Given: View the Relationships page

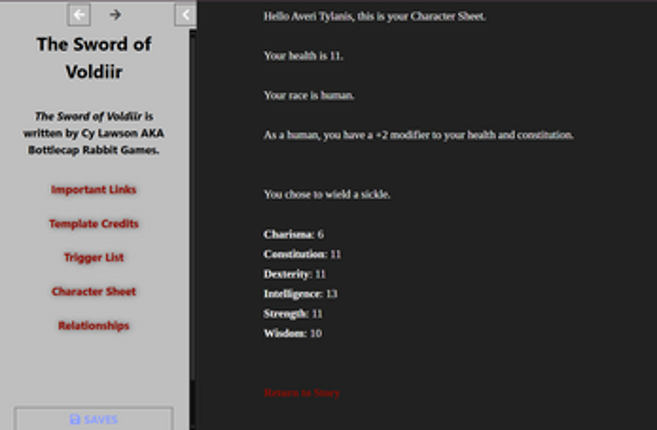Looking at the screenshot, I should [94, 326].
